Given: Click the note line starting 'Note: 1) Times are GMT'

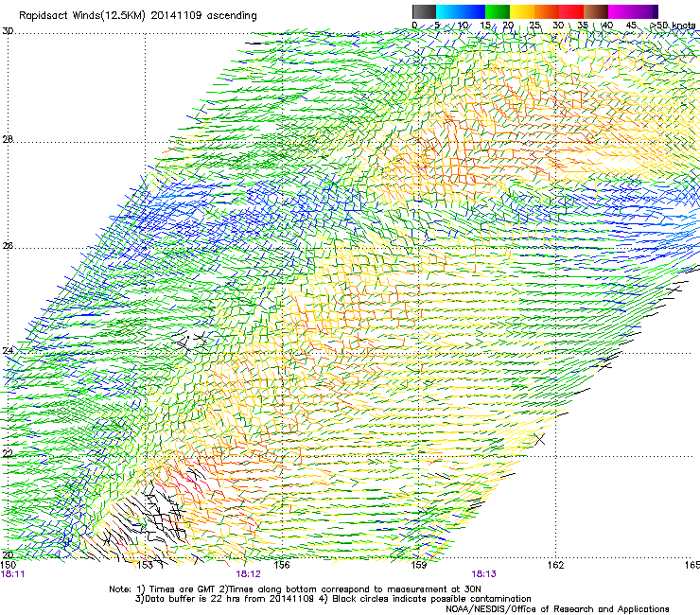Looking at the screenshot, I should (x=294, y=589).
